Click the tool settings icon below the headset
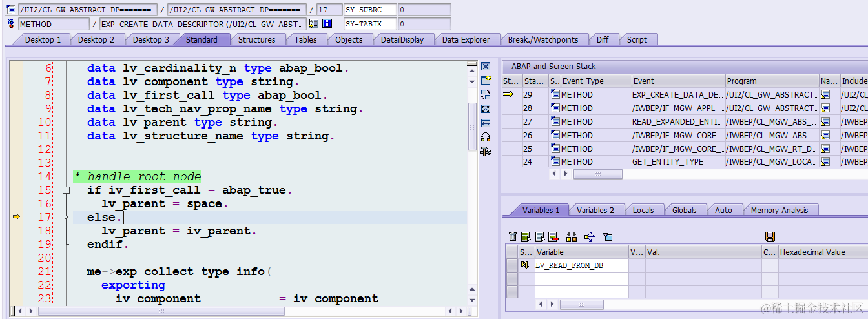 point(486,151)
